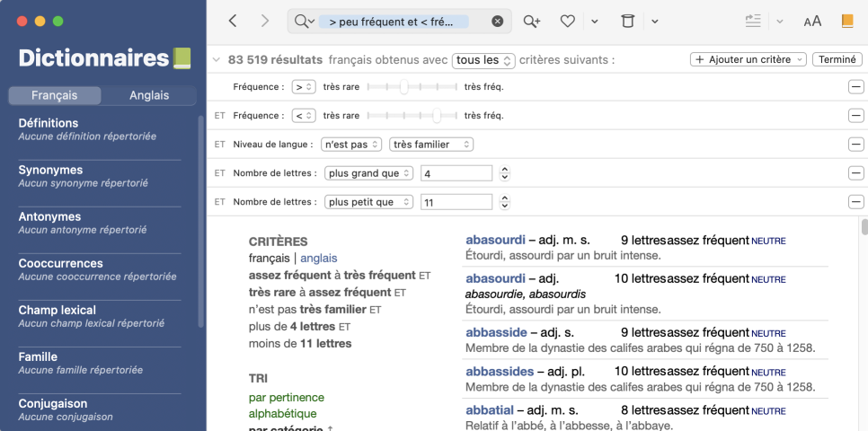Click the '83 519 résultats' count text
This screenshot has width=868, height=431.
275,60
